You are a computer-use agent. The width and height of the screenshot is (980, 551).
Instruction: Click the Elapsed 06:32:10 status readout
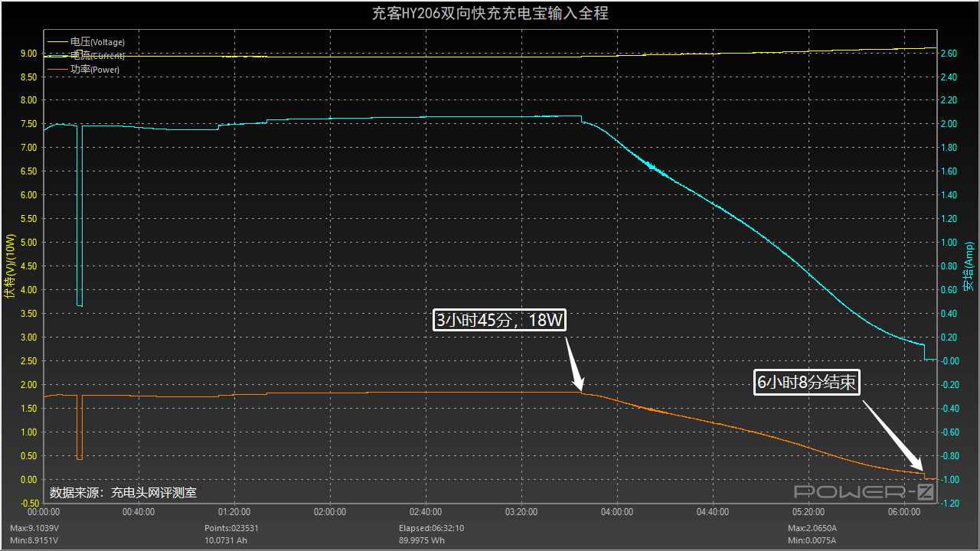coord(431,528)
